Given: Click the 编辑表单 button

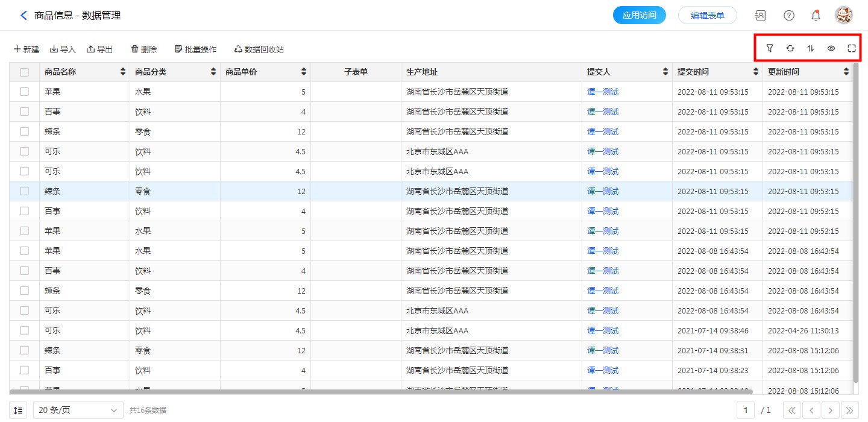Looking at the screenshot, I should point(707,16).
